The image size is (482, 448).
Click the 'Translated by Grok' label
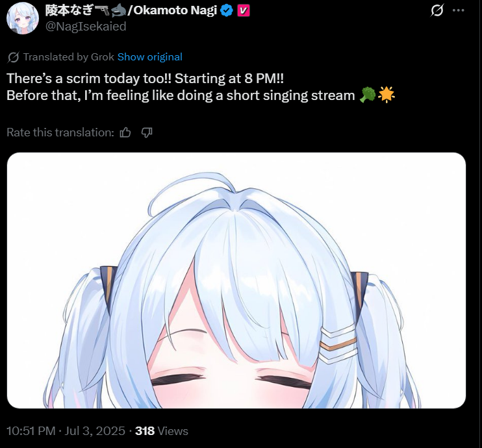pos(69,57)
